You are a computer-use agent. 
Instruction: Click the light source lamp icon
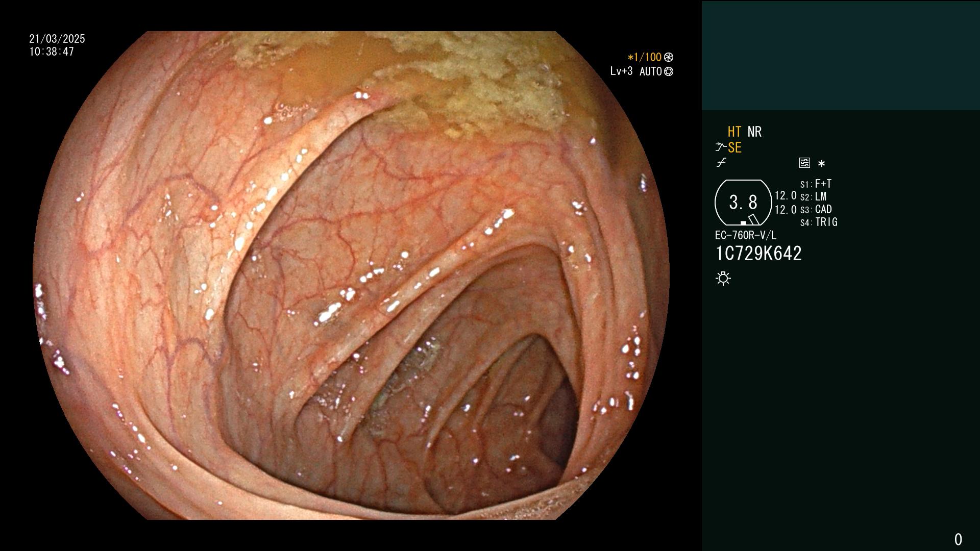(x=723, y=278)
